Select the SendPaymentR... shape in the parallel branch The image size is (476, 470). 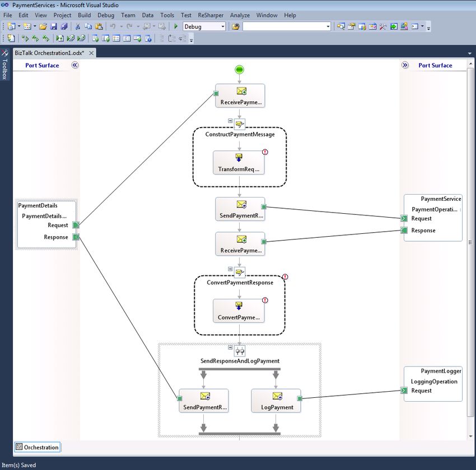[204, 401]
